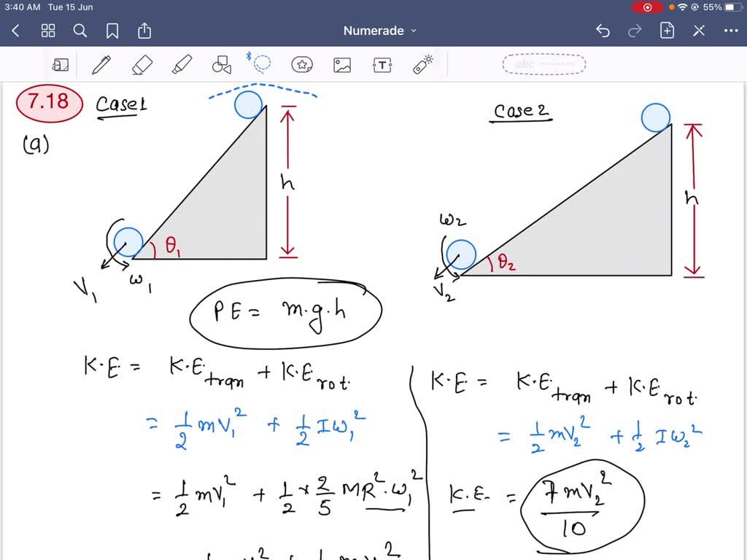Insert an image from the toolbar
Image resolution: width=747 pixels, height=560 pixels.
coord(341,64)
